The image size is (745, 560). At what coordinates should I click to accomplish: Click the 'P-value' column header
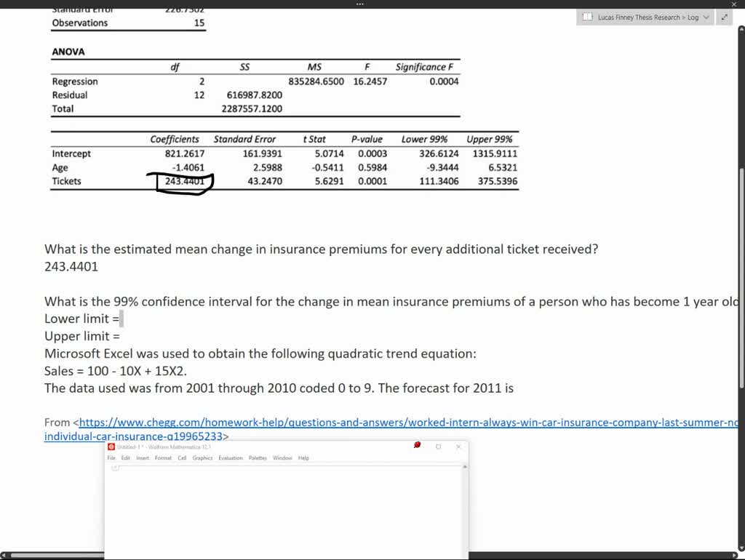coord(367,139)
